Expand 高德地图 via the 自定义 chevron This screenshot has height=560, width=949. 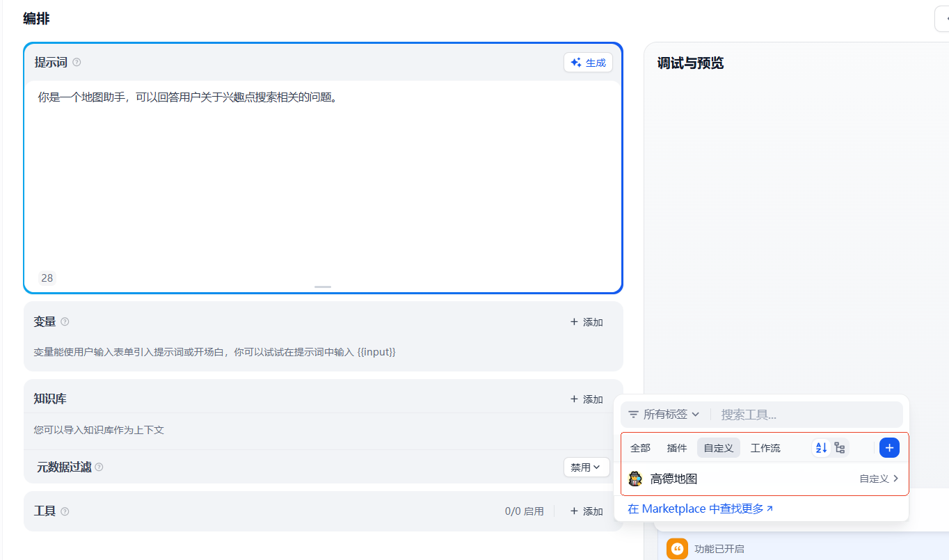point(895,479)
